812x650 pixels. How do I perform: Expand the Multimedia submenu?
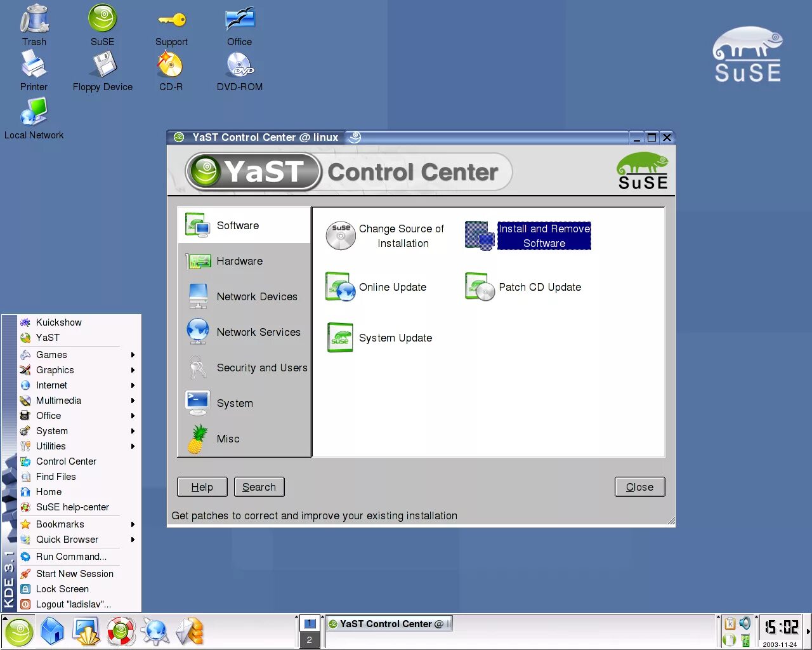79,401
